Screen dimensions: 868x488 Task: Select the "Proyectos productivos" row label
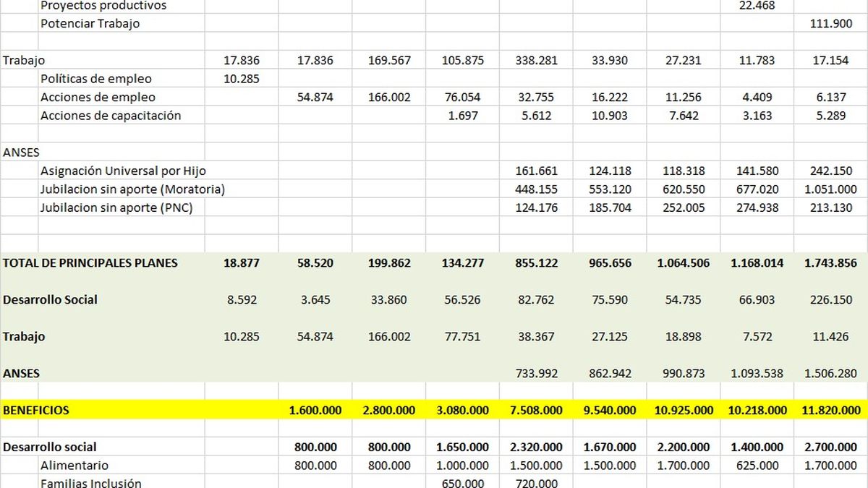tap(103, 6)
